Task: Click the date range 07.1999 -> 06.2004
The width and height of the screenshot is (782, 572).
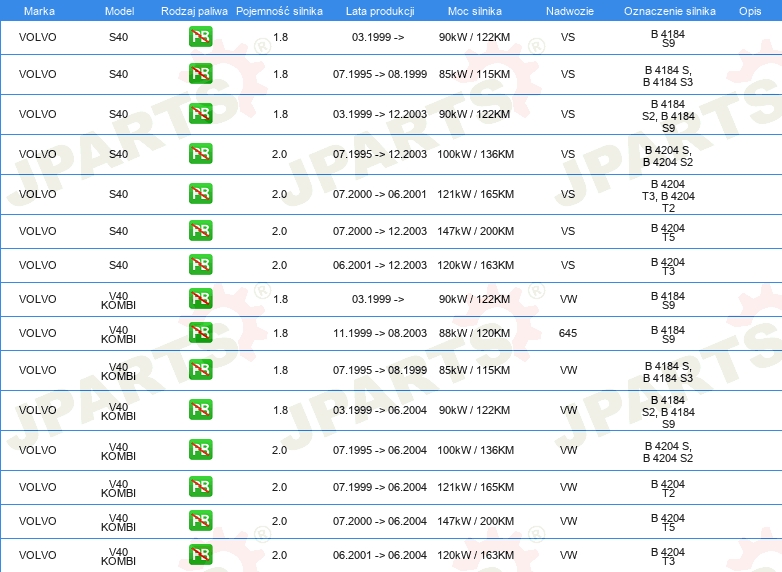Action: point(380,487)
